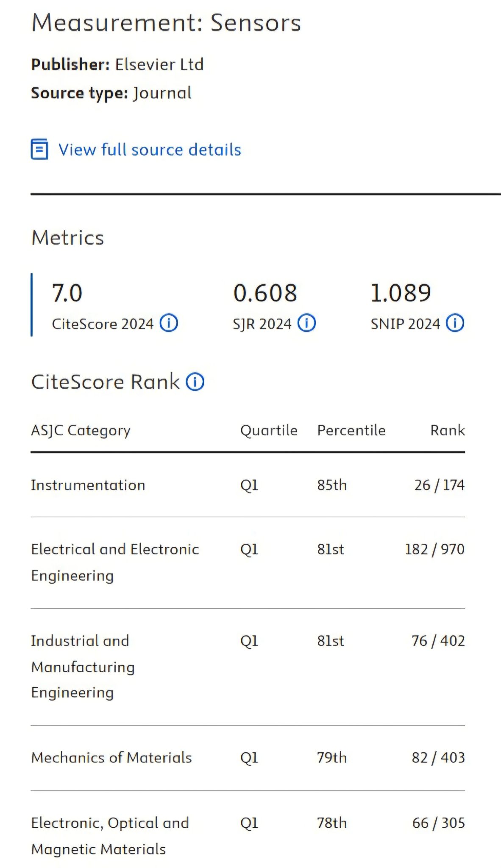Open the View full source details link
This screenshot has width=501, height=868.
click(150, 150)
